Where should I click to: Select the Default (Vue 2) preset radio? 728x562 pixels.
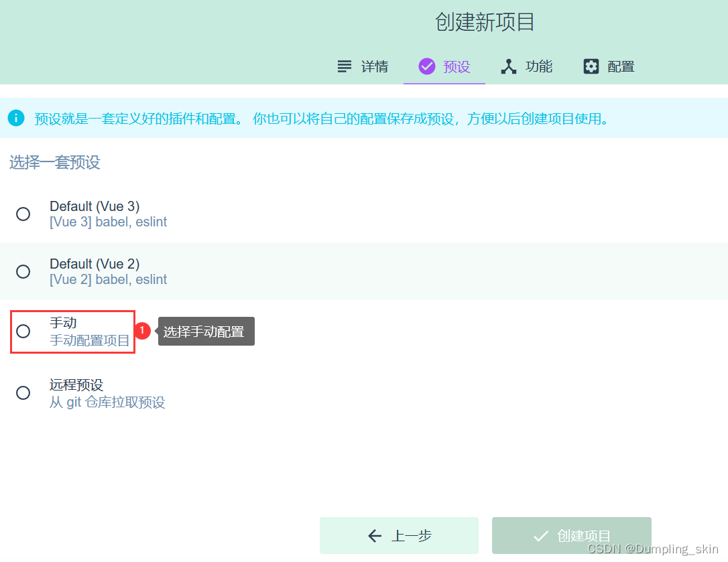point(23,271)
